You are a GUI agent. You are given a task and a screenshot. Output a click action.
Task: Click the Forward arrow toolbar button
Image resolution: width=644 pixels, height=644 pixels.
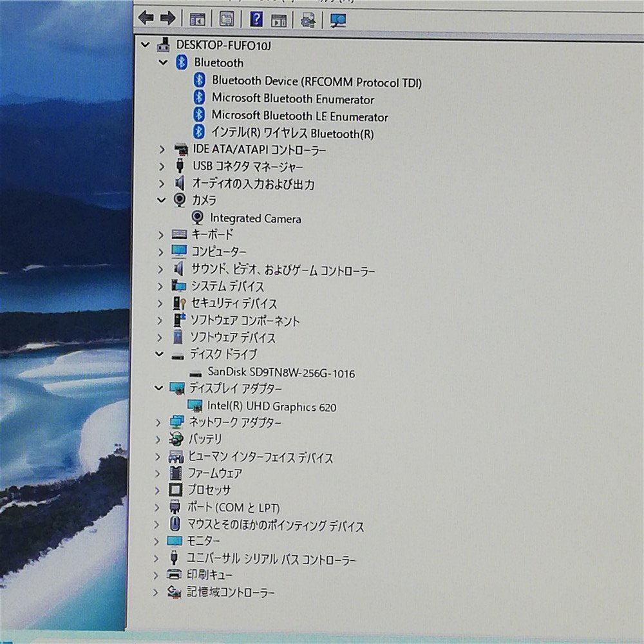click(x=167, y=18)
